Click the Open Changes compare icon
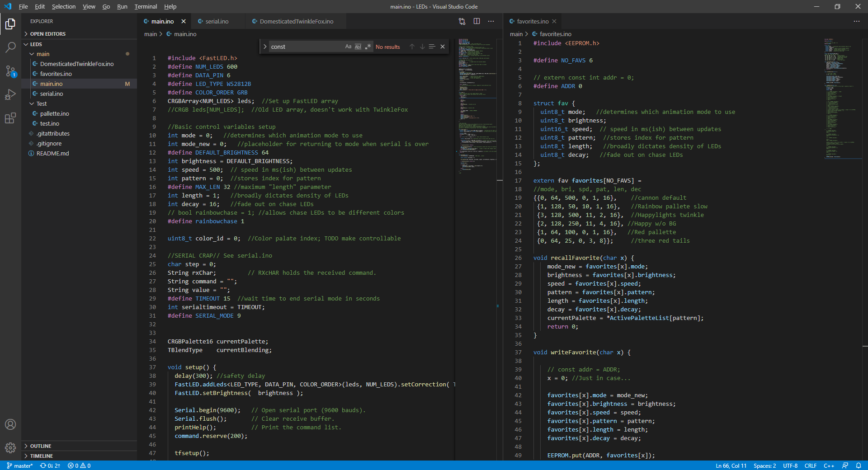868x470 pixels. [x=462, y=21]
